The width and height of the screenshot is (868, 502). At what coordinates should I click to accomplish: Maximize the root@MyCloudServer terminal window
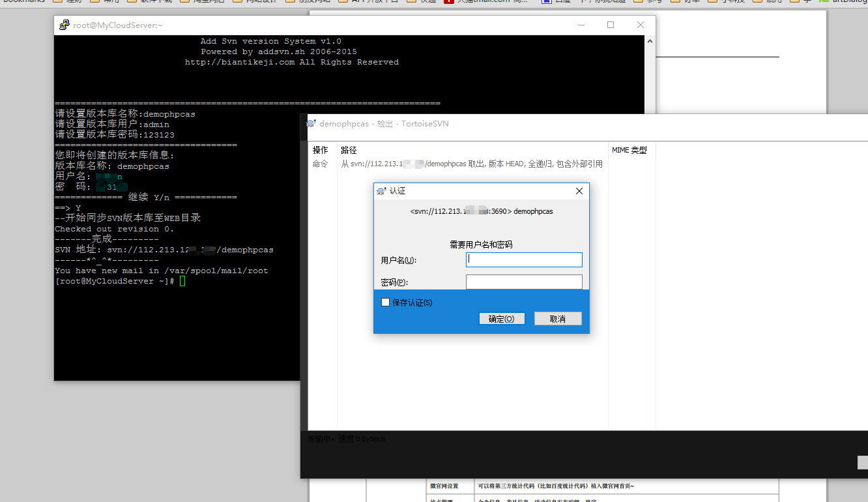tap(611, 25)
